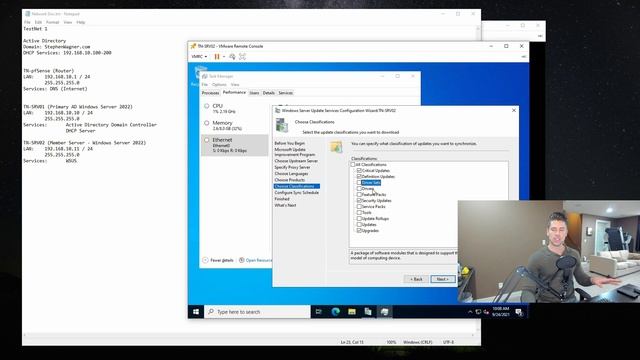Open the arrow beside VMRC pause button
This screenshot has height=360, width=640.
tap(224, 57)
